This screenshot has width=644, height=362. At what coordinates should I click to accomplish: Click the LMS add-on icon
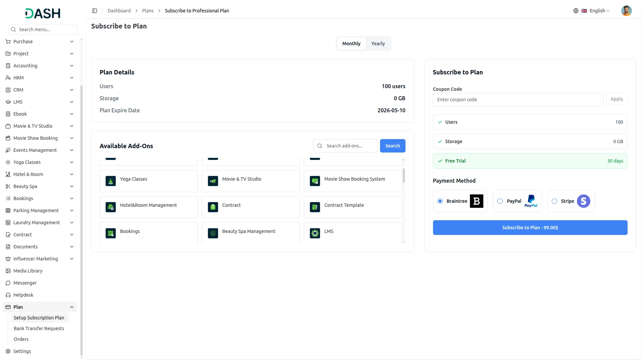tap(315, 233)
